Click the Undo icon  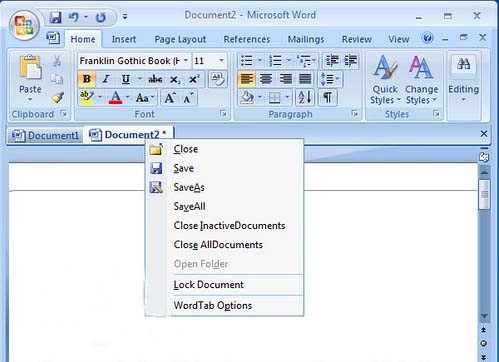click(73, 17)
